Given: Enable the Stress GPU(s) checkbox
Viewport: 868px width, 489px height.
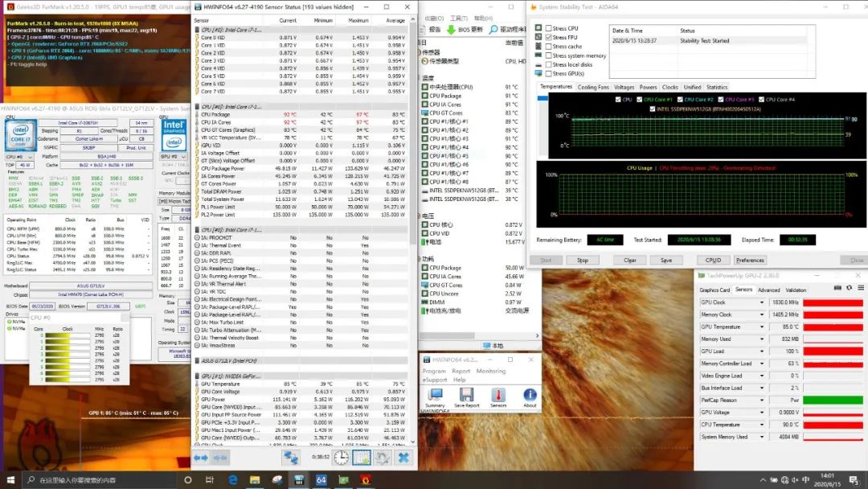Looking at the screenshot, I should click(x=549, y=73).
